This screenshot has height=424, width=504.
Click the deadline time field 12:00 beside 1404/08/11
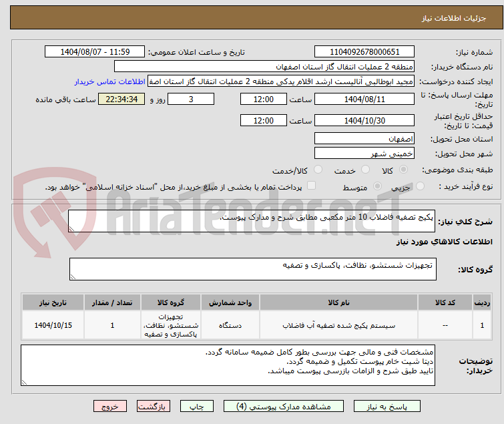264,99
